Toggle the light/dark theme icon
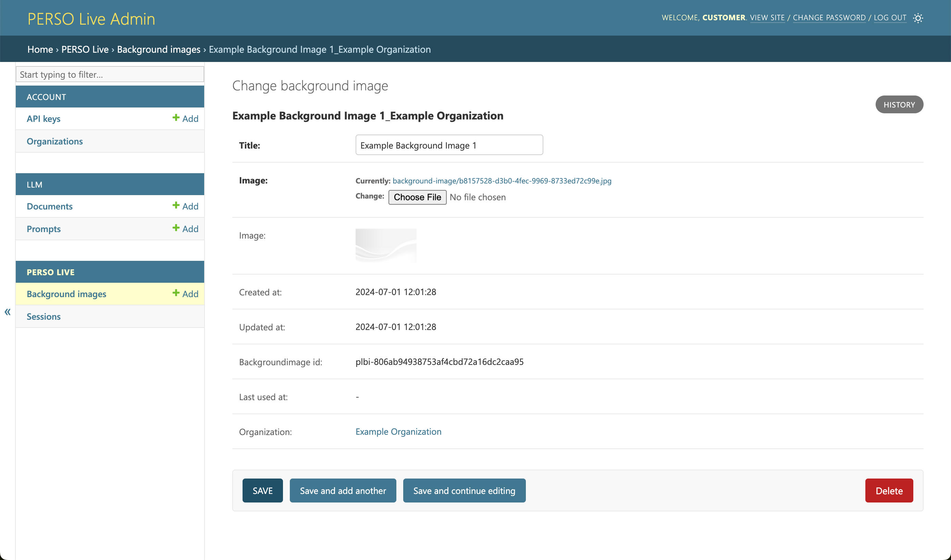The image size is (951, 560). click(918, 18)
